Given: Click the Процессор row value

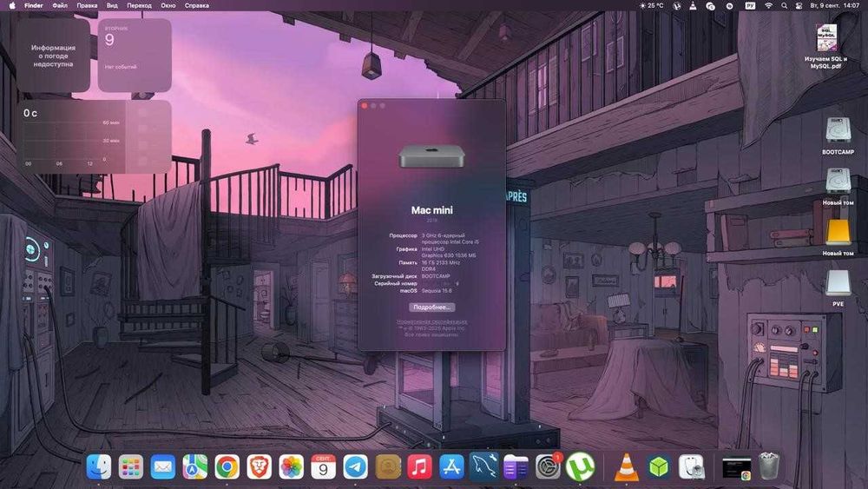Looking at the screenshot, I should (x=450, y=239).
